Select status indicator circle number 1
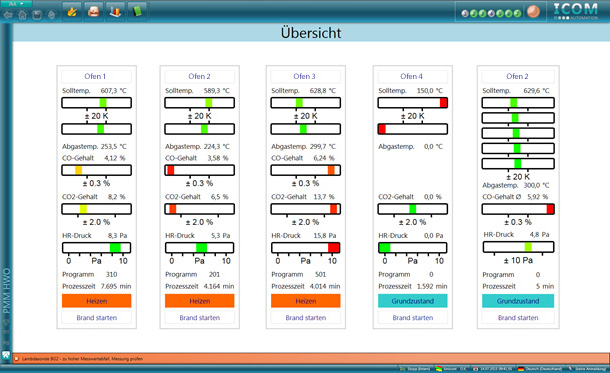 point(465,14)
